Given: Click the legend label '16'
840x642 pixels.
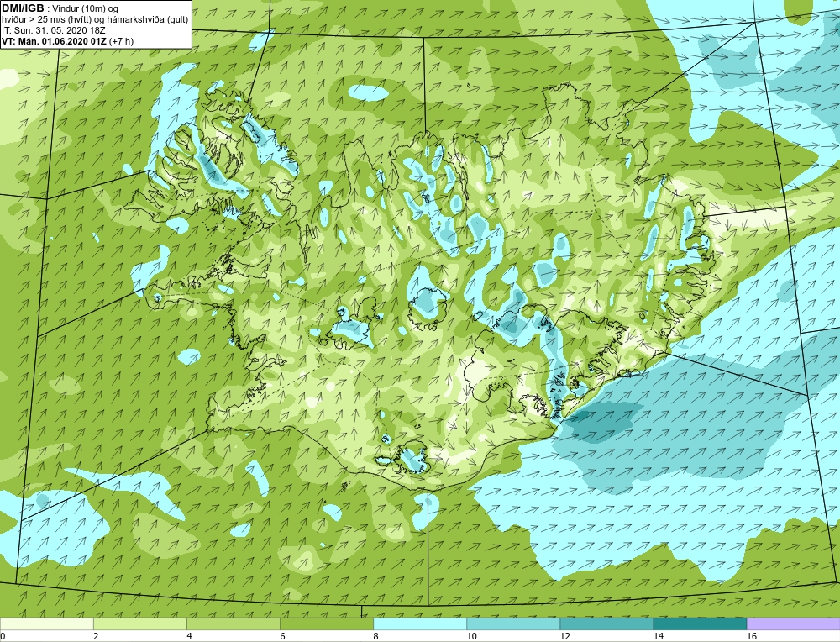Looking at the screenshot, I should click(751, 636).
